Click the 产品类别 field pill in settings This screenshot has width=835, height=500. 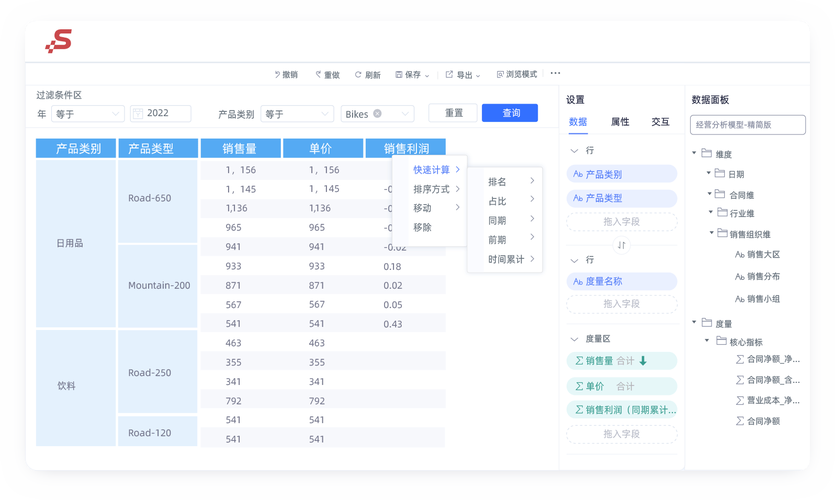[x=621, y=174]
